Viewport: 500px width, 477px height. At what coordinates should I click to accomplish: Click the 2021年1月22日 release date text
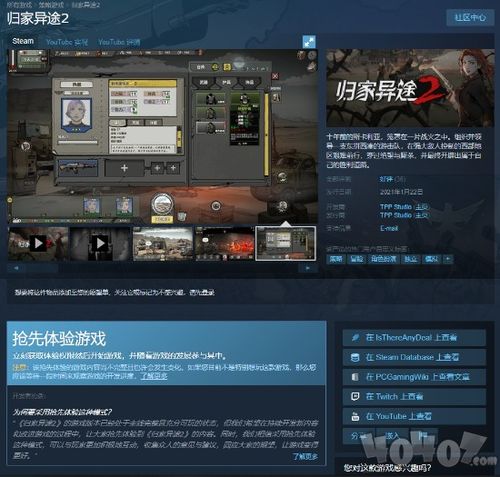click(401, 192)
